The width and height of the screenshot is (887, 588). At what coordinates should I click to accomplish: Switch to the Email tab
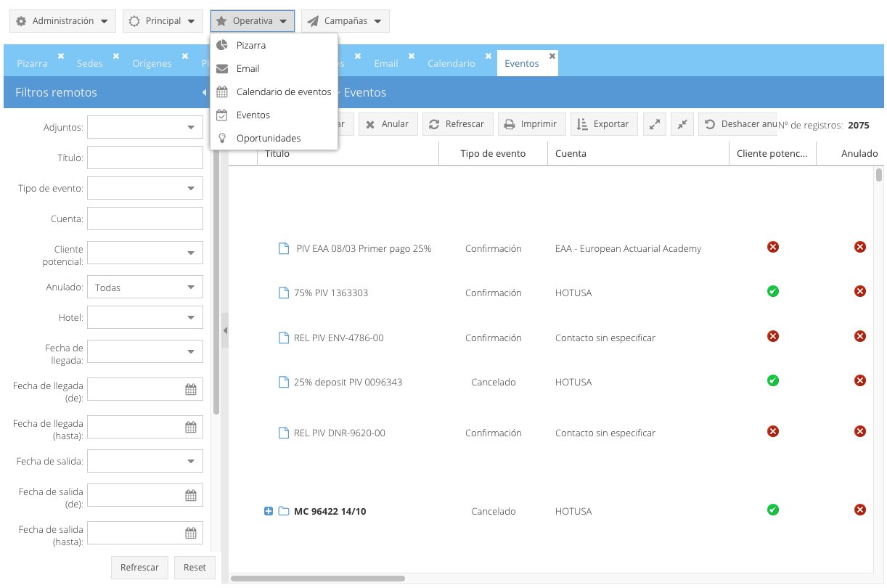[386, 63]
